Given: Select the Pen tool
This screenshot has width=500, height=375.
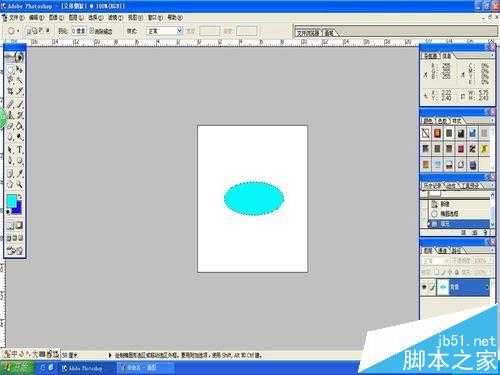Looking at the screenshot, I should coord(11,161).
